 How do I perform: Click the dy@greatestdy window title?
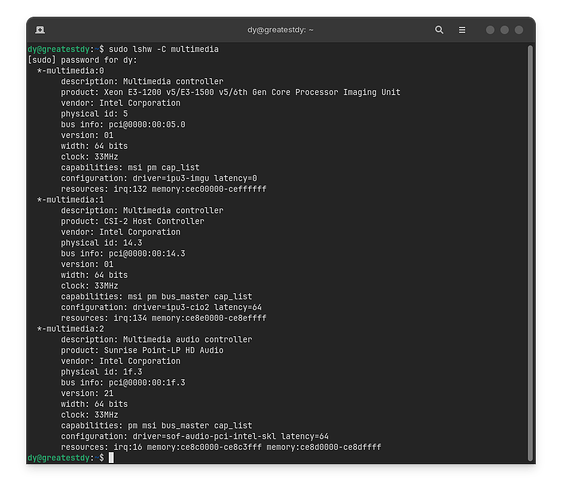[280, 30]
